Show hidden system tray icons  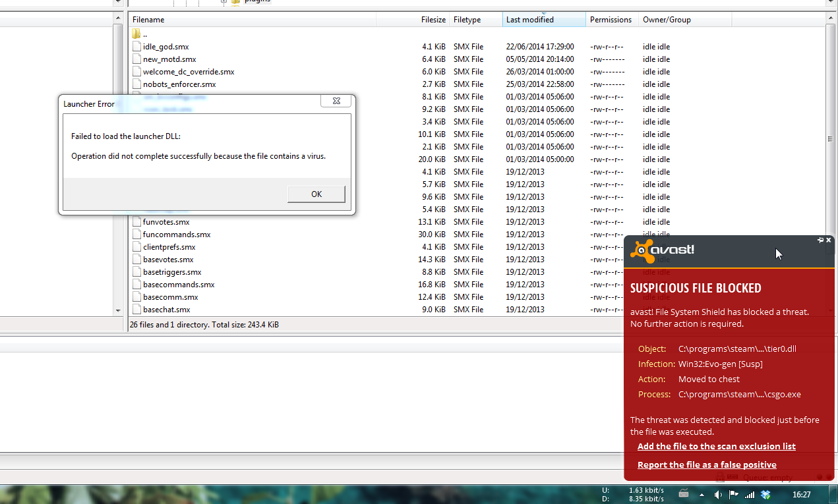[702, 495]
